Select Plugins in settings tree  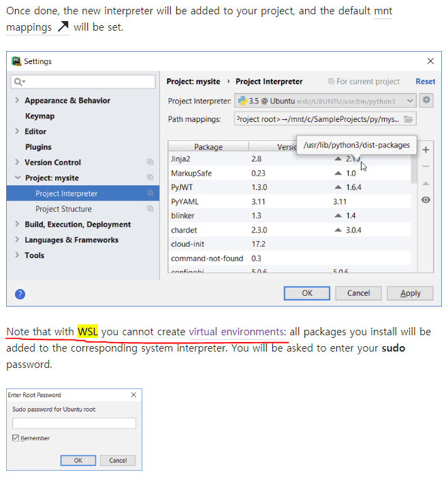(x=38, y=147)
